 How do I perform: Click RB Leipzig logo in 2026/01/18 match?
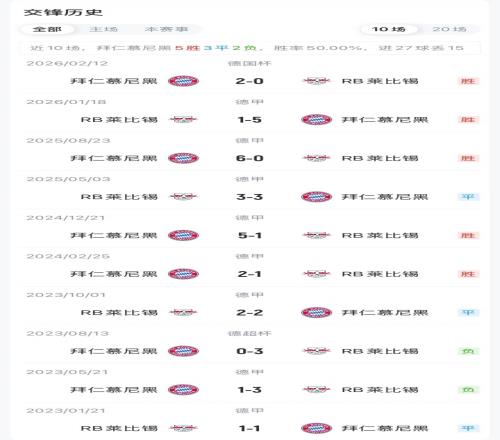click(x=183, y=119)
